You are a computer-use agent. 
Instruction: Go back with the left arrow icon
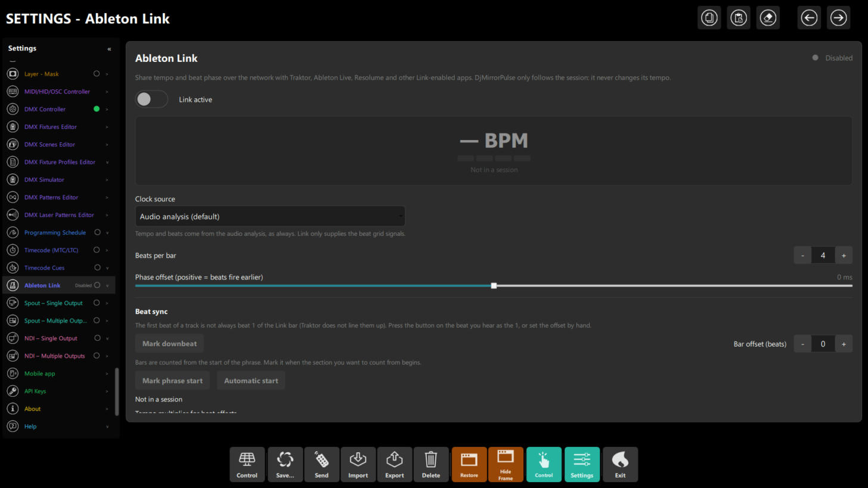click(x=809, y=18)
